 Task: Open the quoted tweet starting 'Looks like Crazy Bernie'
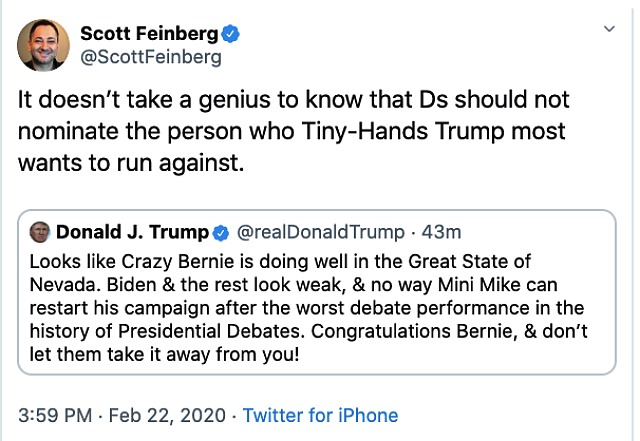[317, 292]
